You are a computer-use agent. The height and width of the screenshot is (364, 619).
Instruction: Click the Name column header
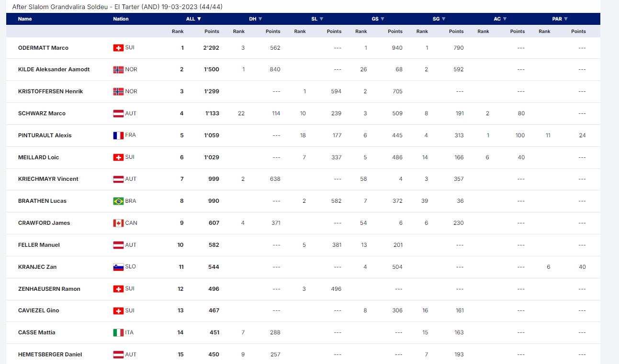click(x=25, y=19)
